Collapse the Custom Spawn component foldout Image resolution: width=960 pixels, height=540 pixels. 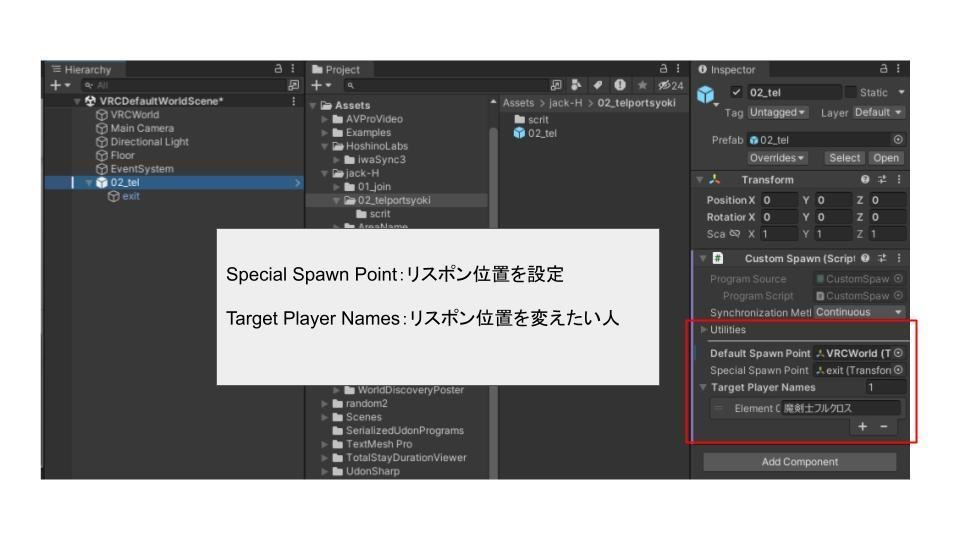pyautogui.click(x=703, y=258)
